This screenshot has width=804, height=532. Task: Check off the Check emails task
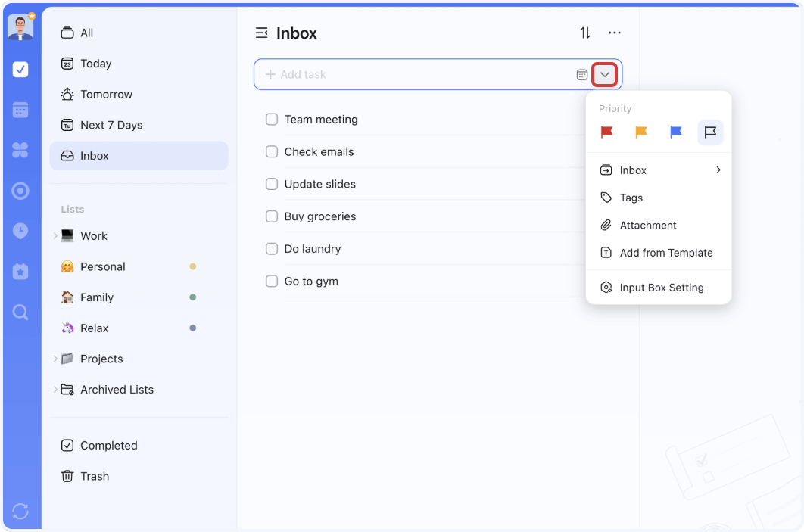point(272,151)
